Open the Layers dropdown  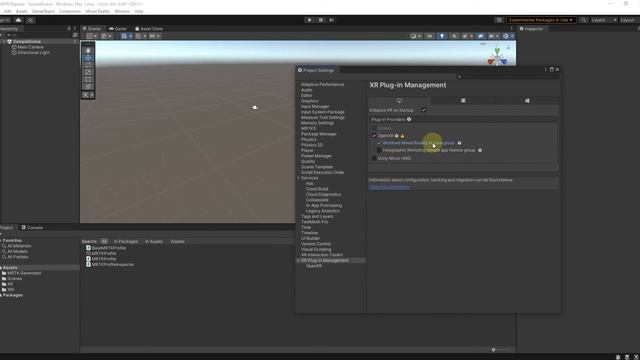(x=604, y=20)
